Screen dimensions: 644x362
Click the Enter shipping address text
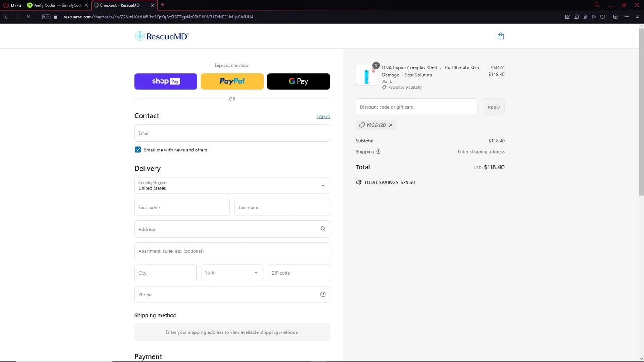click(x=481, y=152)
